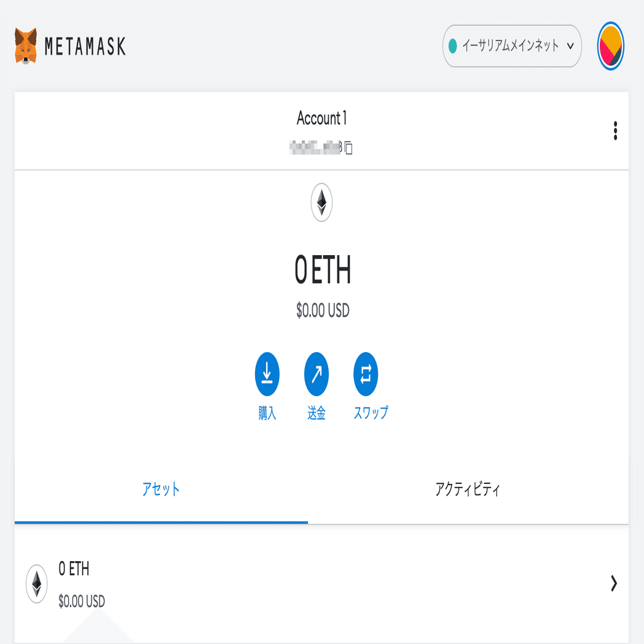Click the blue tab indicator bar
This screenshot has width=644, height=644.
161,522
